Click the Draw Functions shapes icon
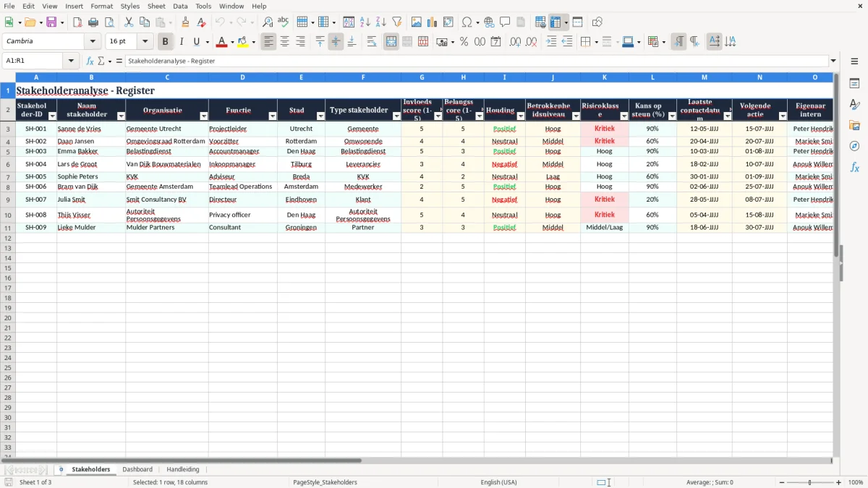Image resolution: width=868 pixels, height=488 pixels. (x=597, y=22)
